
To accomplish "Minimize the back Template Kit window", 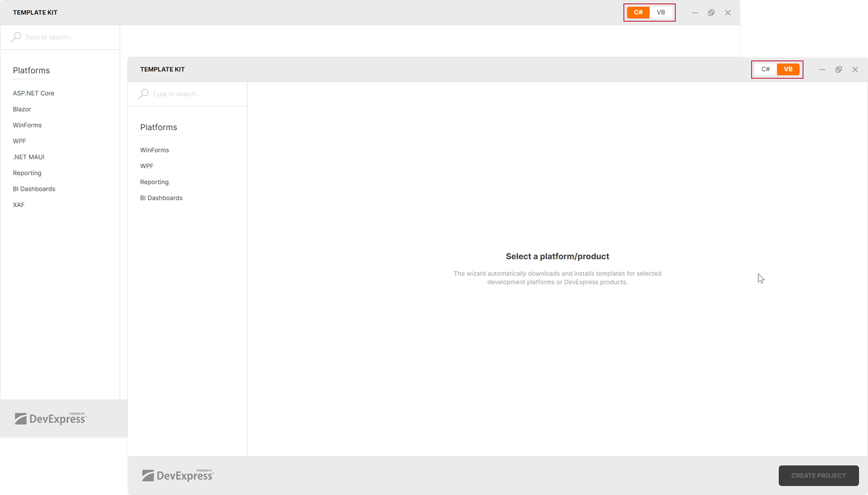I will tap(695, 13).
